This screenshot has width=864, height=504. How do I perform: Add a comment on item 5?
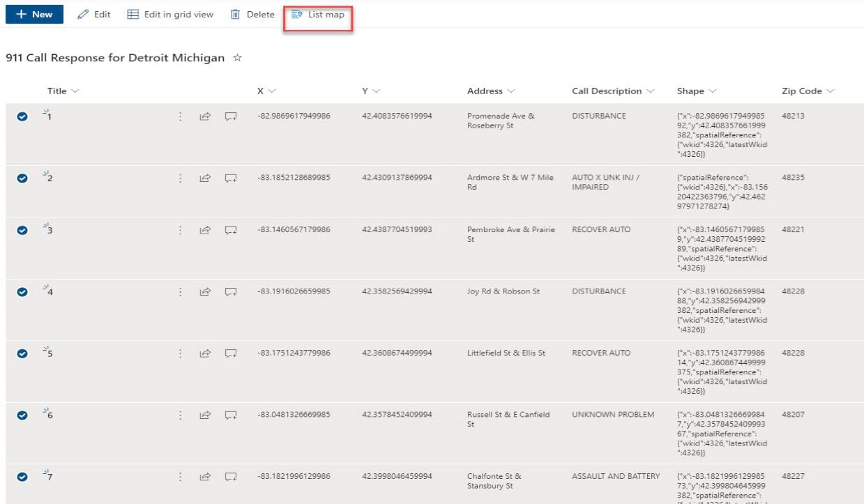[x=231, y=353]
